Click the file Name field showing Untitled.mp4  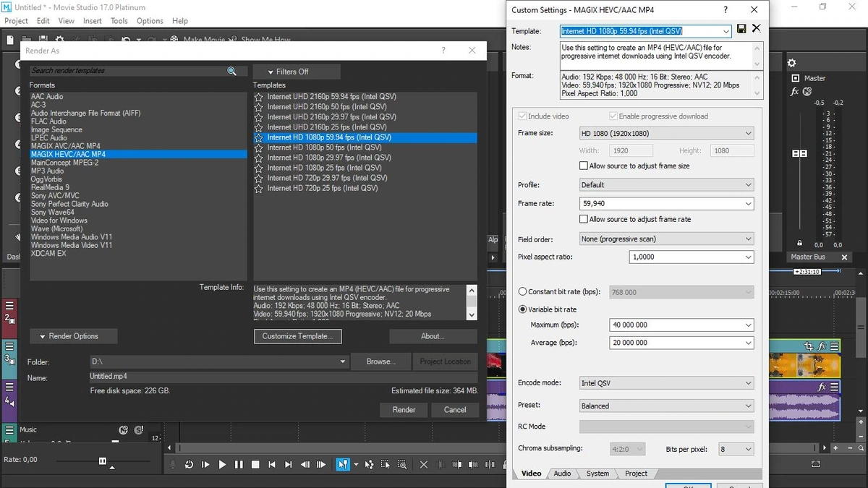pos(284,377)
